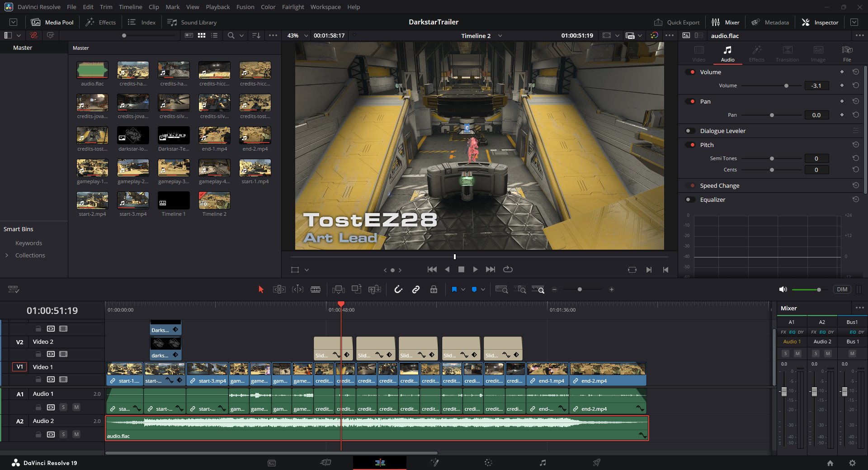
Task: Disable the Pitch section toggle
Action: click(x=690, y=145)
